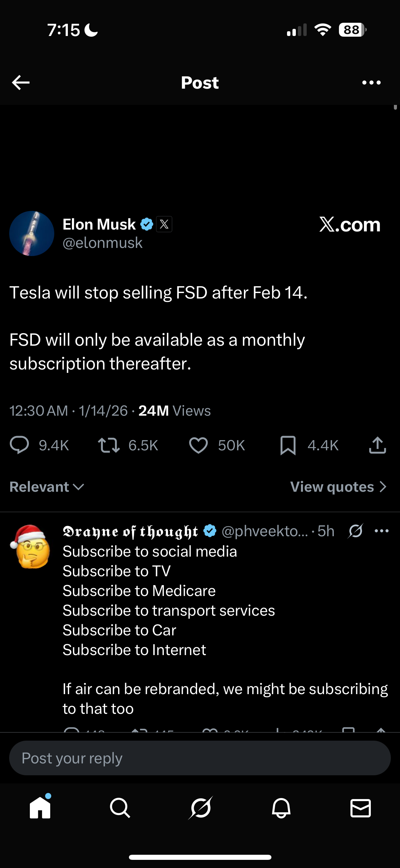The height and width of the screenshot is (868, 400).
Task: Open the Relevant sort dropdown
Action: coord(47,487)
